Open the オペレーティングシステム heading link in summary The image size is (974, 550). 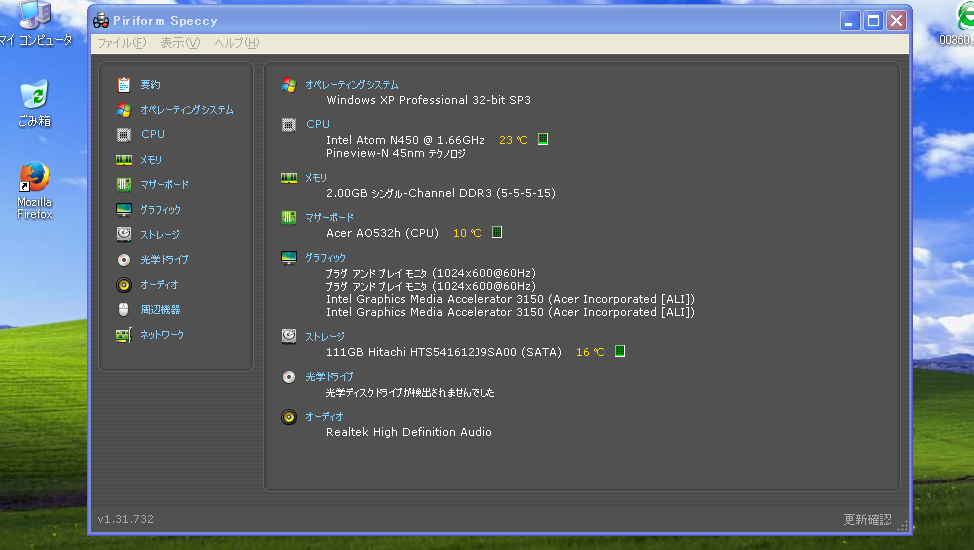pyautogui.click(x=352, y=85)
